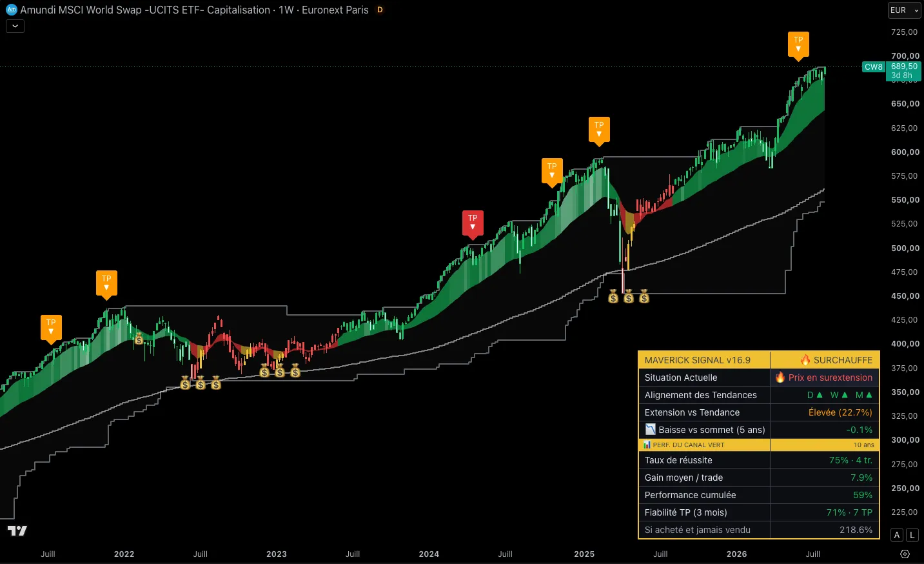
Task: Click the Taux de réussite label
Action: pyautogui.click(x=678, y=460)
